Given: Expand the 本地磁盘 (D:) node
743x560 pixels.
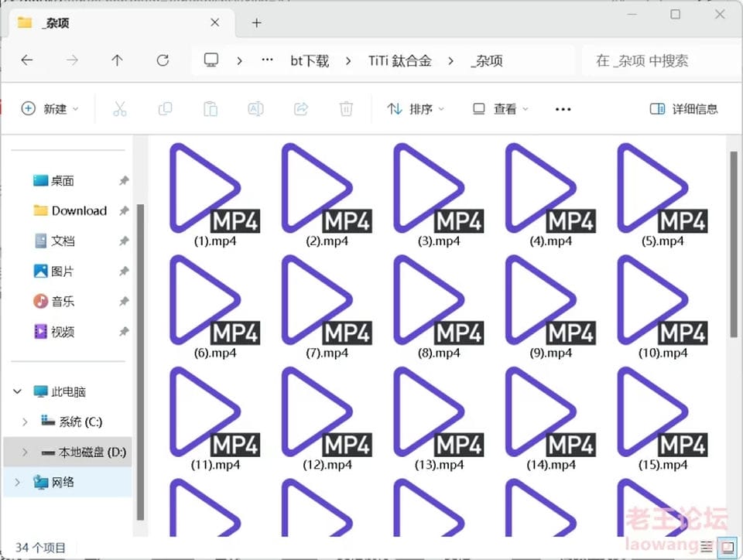Looking at the screenshot, I should point(25,452).
